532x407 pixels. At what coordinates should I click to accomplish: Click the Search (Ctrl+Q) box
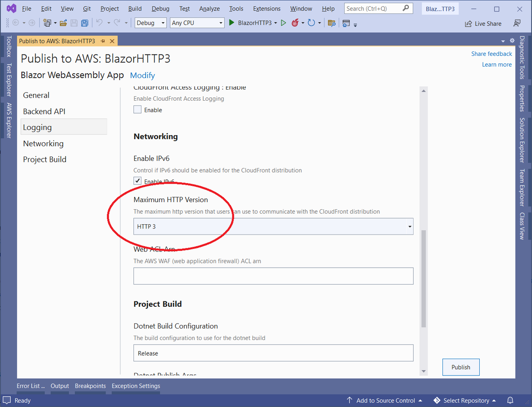379,8
